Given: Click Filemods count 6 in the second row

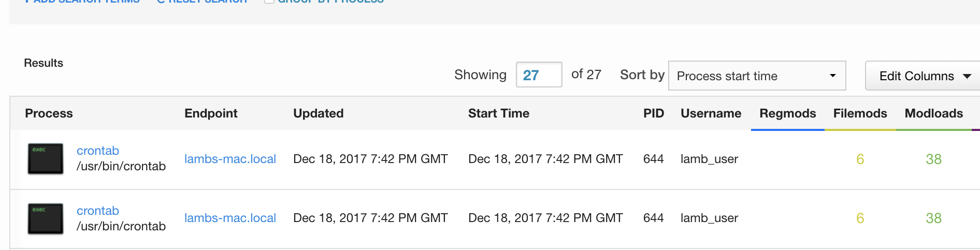Looking at the screenshot, I should click(x=860, y=218).
